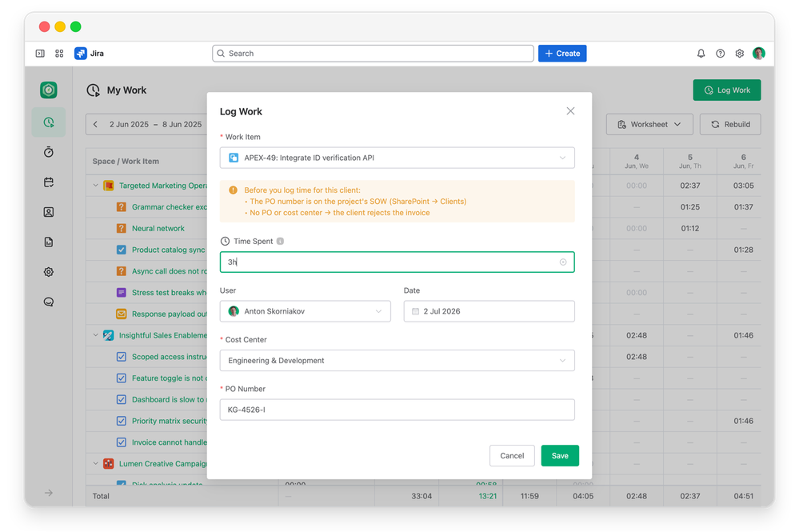Clear the Time Spent field icon
This screenshot has width=799, height=532.
(563, 262)
